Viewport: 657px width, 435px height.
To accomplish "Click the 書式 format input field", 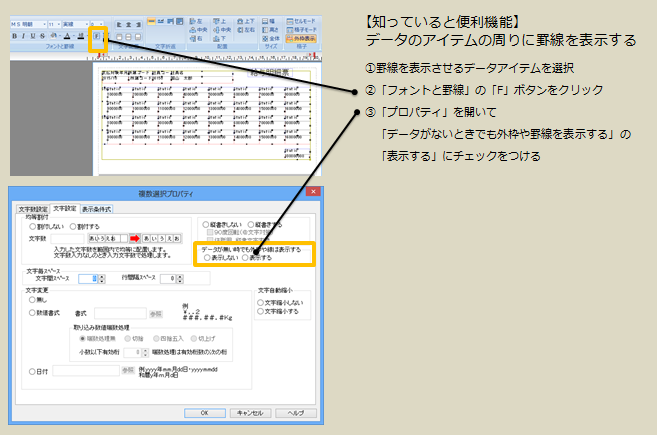I will [120, 313].
